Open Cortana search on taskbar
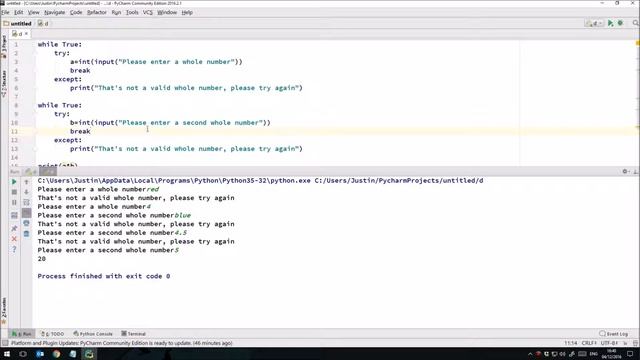Screen dimensions: 640x360 [x=22, y=354]
